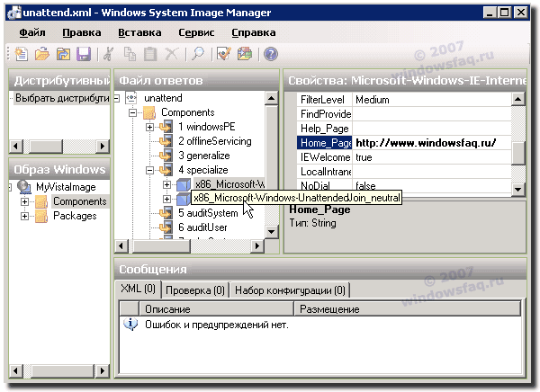540x392 pixels.
Task: Click the Размещение column header
Action: click(407, 308)
